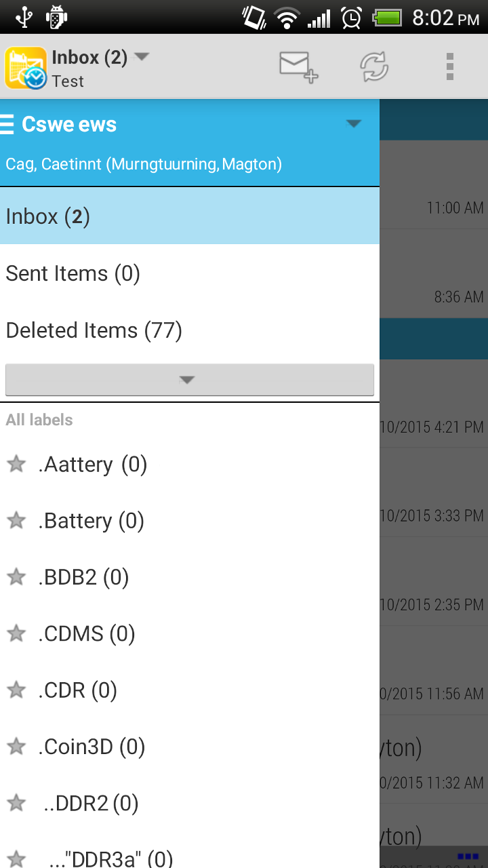Toggle the star next to .CDMS
This screenshot has width=488, height=868.
pos(16,634)
